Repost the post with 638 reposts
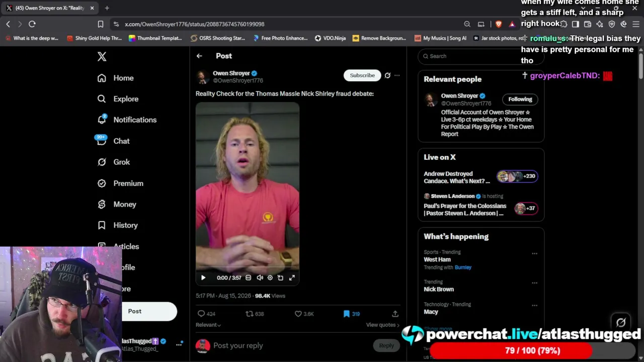 click(x=255, y=314)
